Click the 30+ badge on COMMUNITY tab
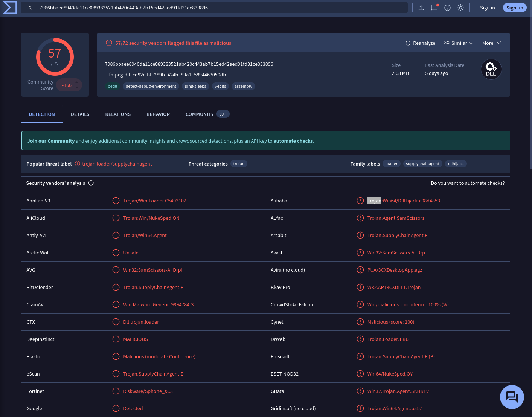532x417 pixels. pos(223,114)
